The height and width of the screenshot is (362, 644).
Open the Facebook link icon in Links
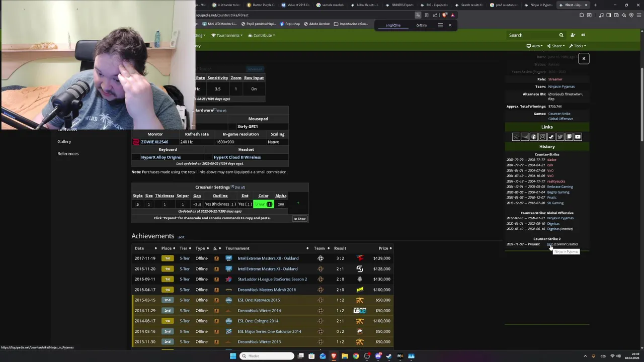pyautogui.click(x=534, y=137)
